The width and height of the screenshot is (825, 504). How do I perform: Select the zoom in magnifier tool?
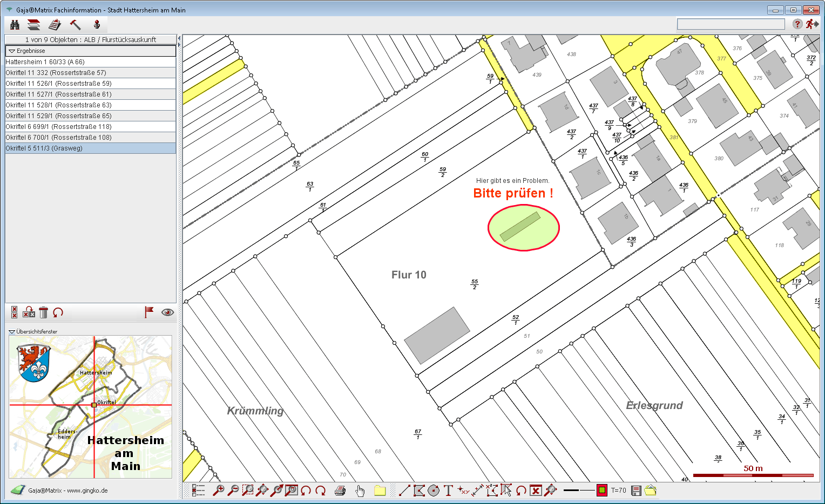tap(219, 490)
